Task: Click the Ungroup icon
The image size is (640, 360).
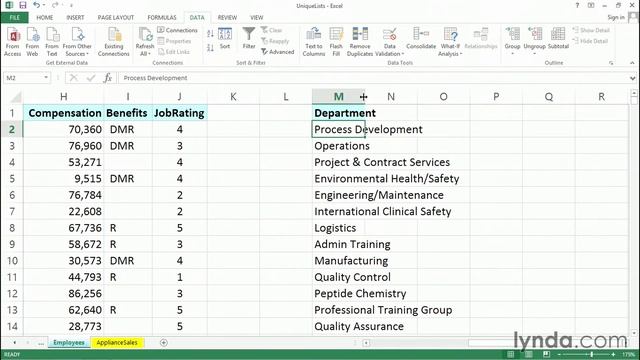Action: [x=534, y=35]
